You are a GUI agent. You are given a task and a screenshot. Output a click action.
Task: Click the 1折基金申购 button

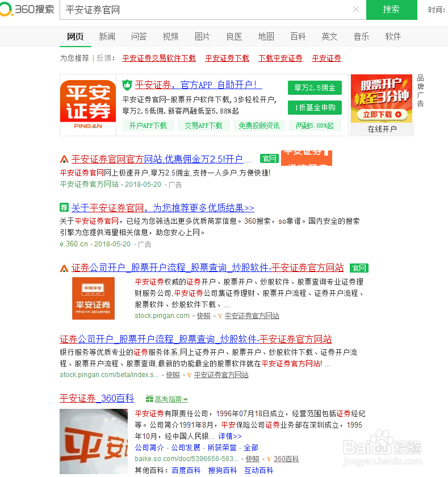coord(315,107)
